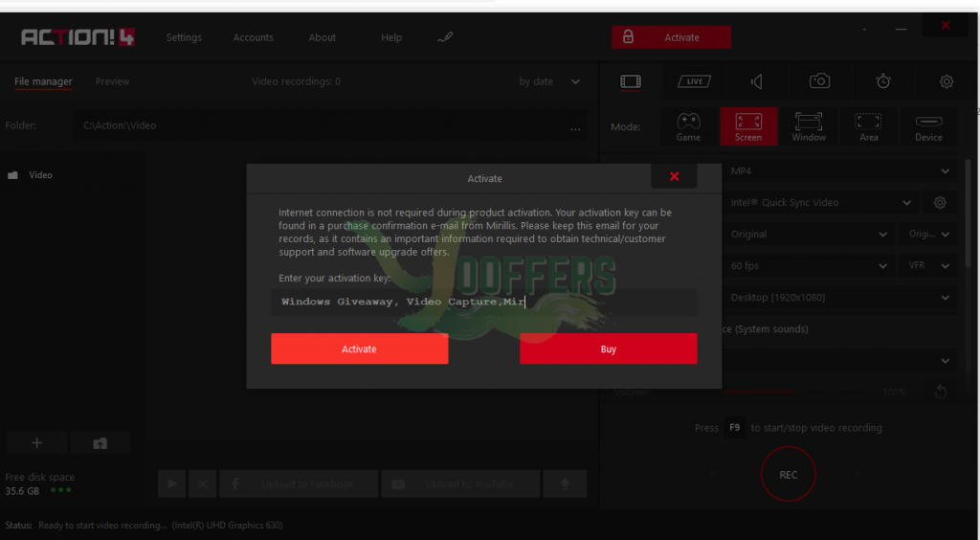The width and height of the screenshot is (980, 540).
Task: Click the import folder icon button
Action: click(x=100, y=443)
